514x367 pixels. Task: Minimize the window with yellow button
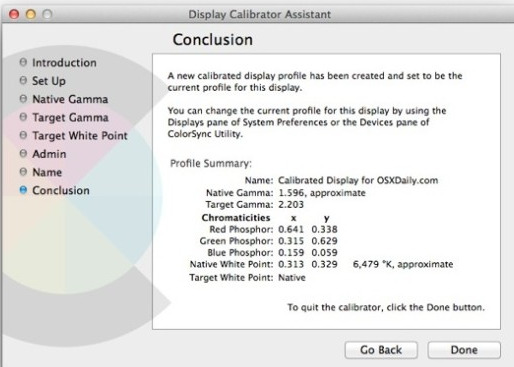coord(31,14)
